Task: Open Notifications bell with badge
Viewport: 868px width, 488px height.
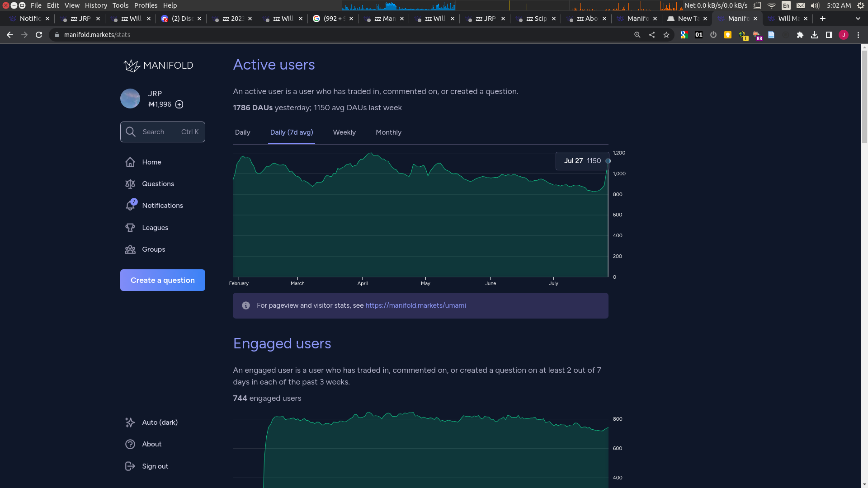Action: tap(131, 205)
